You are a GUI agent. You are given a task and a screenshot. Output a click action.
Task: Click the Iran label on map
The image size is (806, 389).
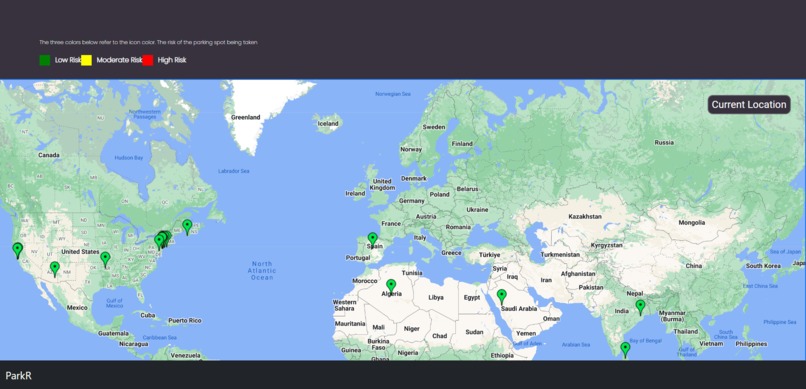click(546, 280)
